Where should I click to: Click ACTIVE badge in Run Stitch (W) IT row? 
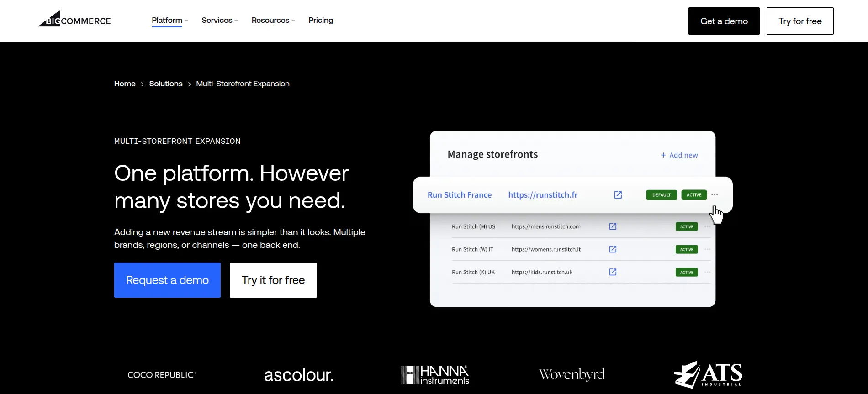pos(687,249)
